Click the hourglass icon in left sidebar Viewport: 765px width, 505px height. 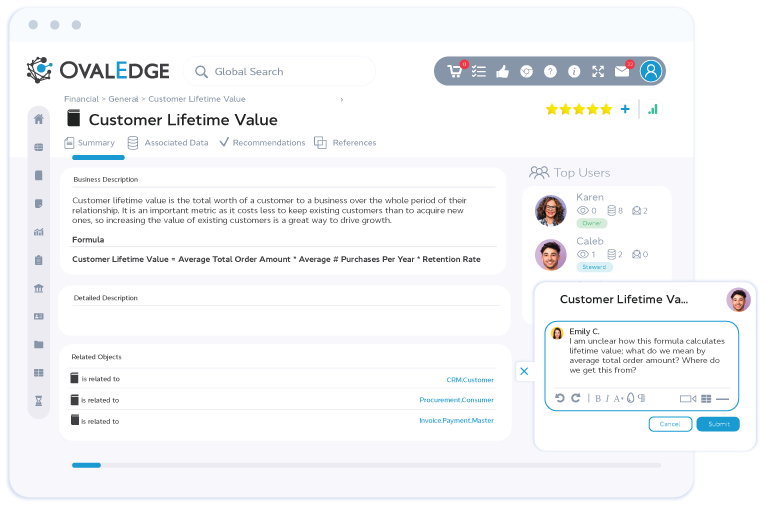pyautogui.click(x=39, y=401)
